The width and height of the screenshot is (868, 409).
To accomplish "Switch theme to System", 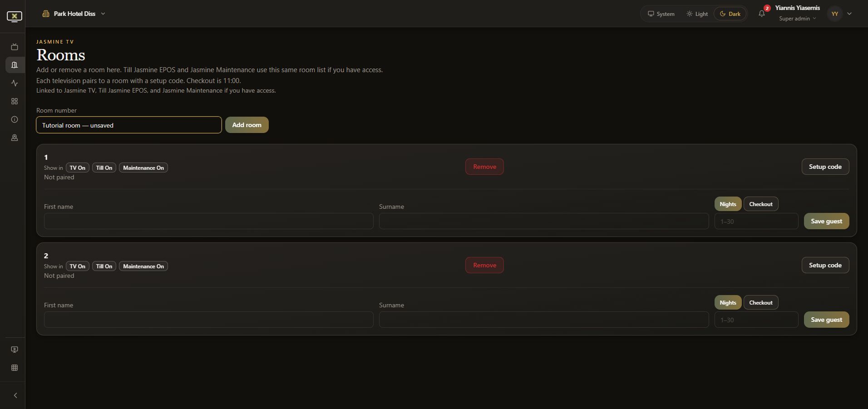I will pos(661,14).
